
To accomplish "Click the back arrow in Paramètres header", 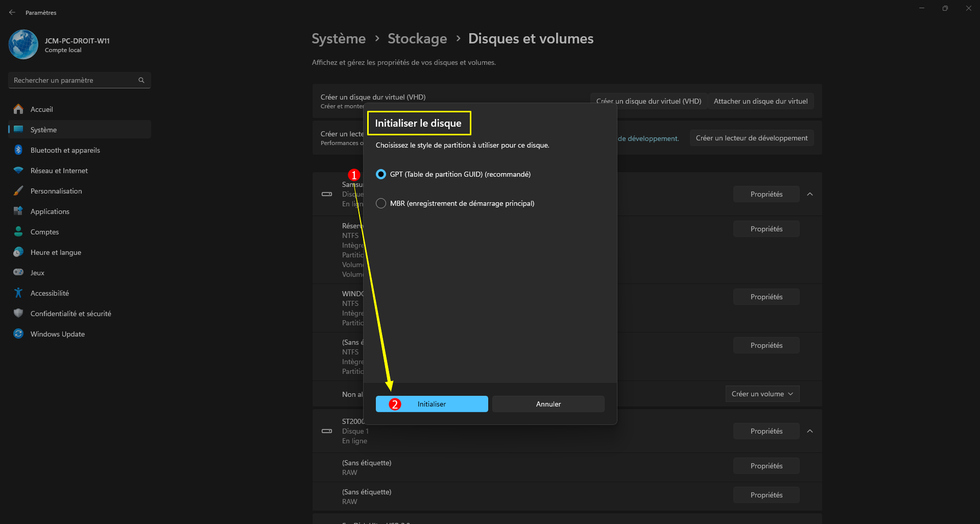I will [12, 12].
